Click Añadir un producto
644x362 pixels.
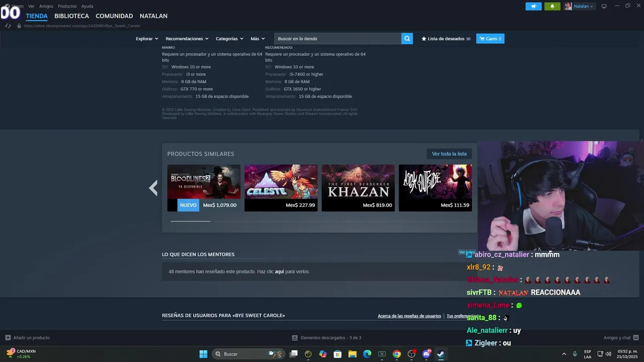coord(31,338)
